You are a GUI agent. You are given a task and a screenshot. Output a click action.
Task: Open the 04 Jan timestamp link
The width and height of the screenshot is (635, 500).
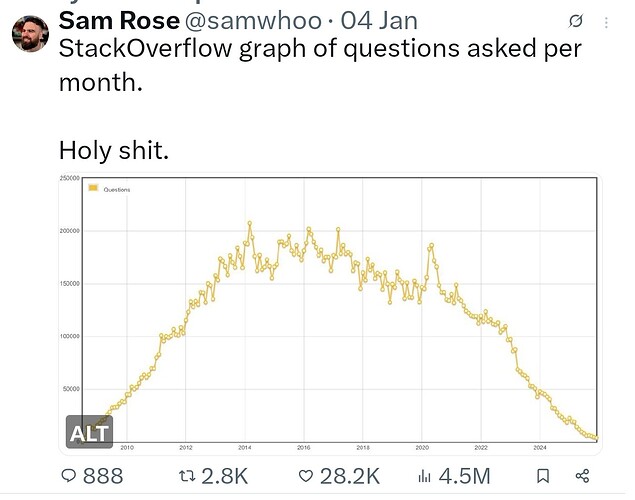(x=378, y=20)
